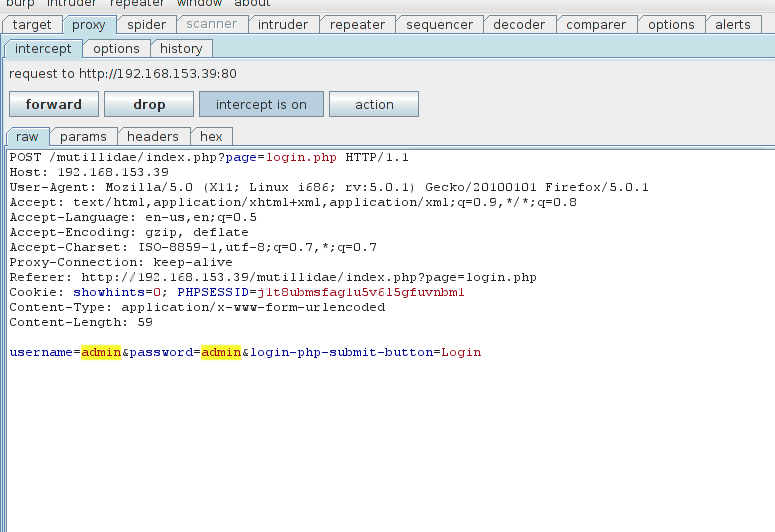Switch request view to params
The image size is (775, 532).
click(83, 136)
